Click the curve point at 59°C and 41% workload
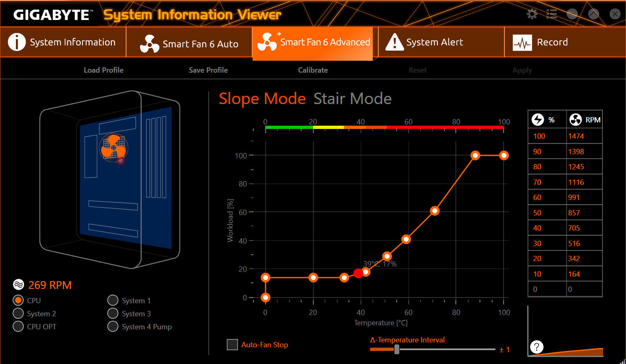 pyautogui.click(x=406, y=239)
